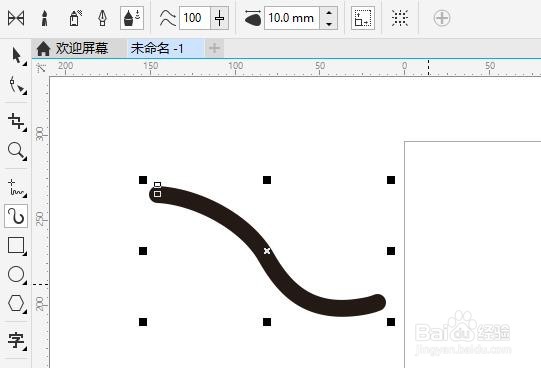This screenshot has width=541, height=368.
Task: Increase stroke width with up arrow
Action: pos(329,13)
